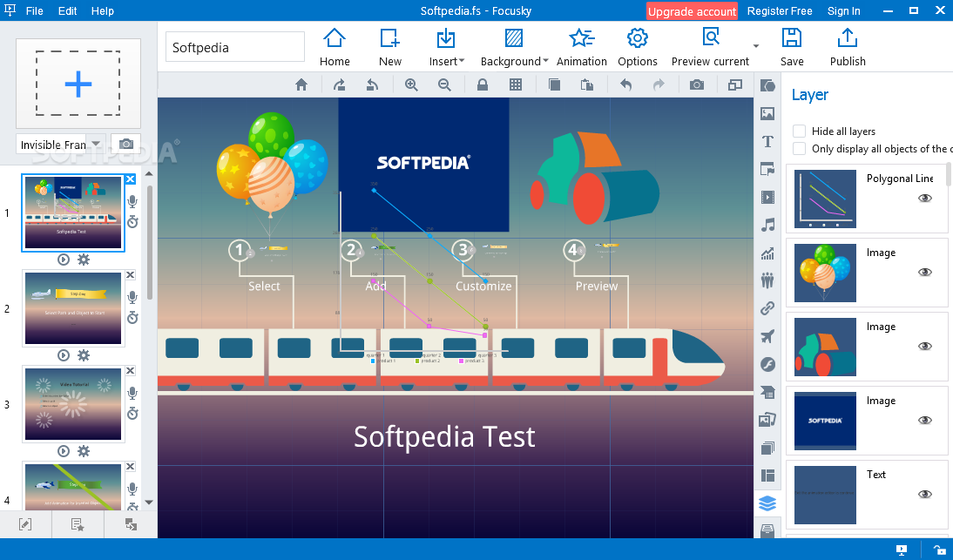Open the Help menu
The width and height of the screenshot is (953, 560).
[x=102, y=11]
